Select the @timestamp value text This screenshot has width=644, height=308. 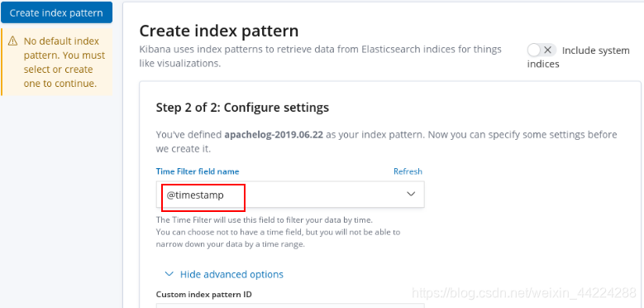pos(195,195)
